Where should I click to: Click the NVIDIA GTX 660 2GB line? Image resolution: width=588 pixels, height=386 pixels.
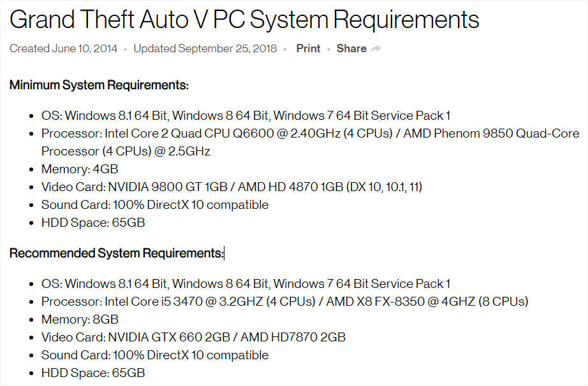point(193,338)
